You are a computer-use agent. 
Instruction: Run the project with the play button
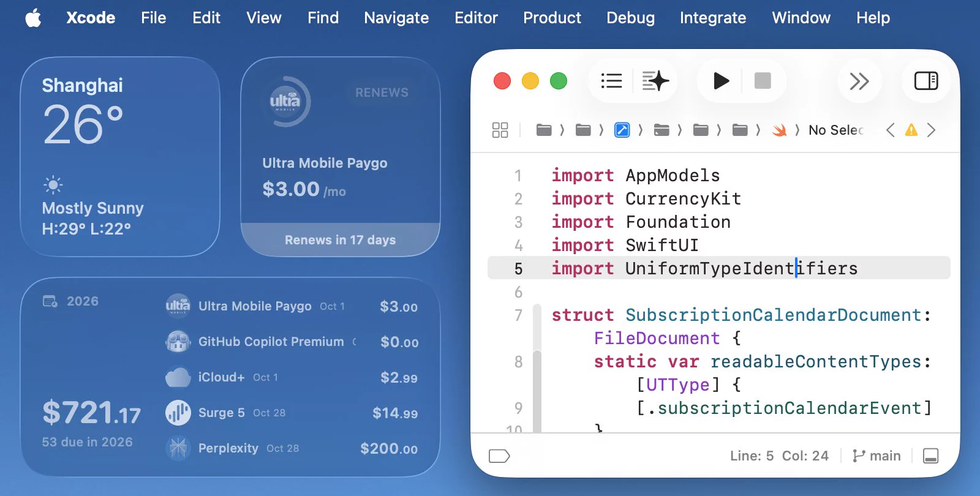pyautogui.click(x=722, y=81)
